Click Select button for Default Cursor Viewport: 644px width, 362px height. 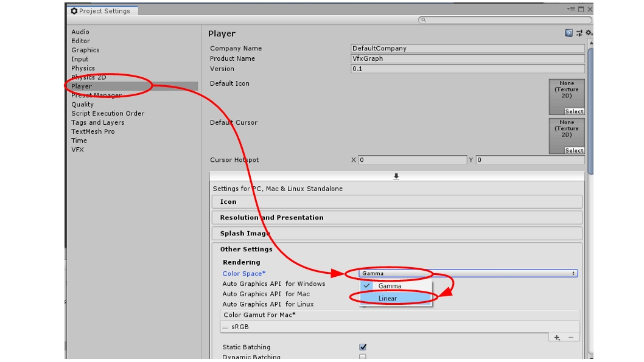[x=574, y=151]
